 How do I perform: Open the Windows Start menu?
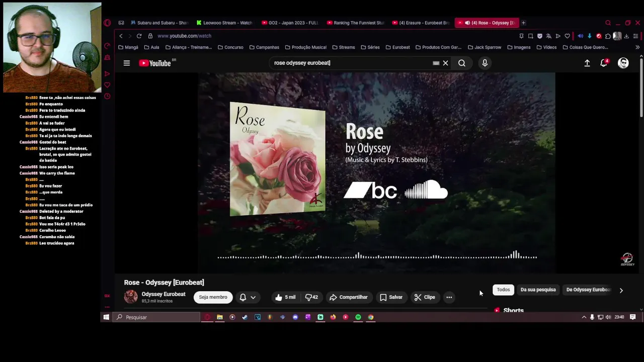106,317
